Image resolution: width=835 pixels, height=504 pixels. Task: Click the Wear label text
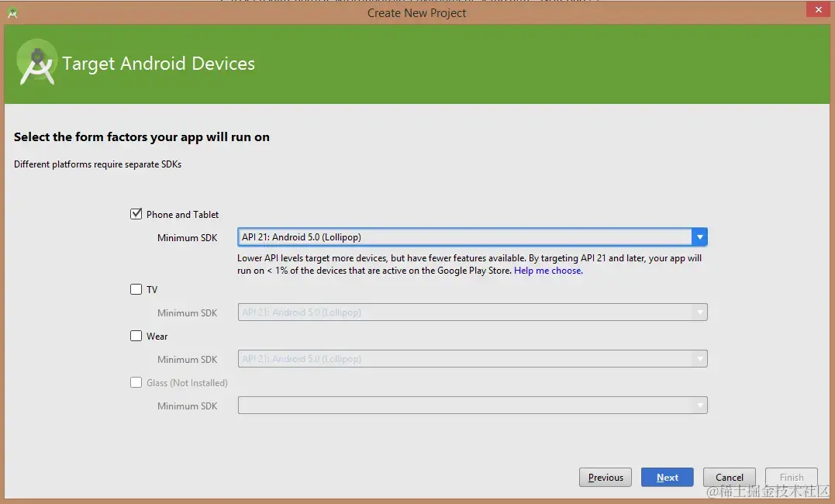pos(157,337)
